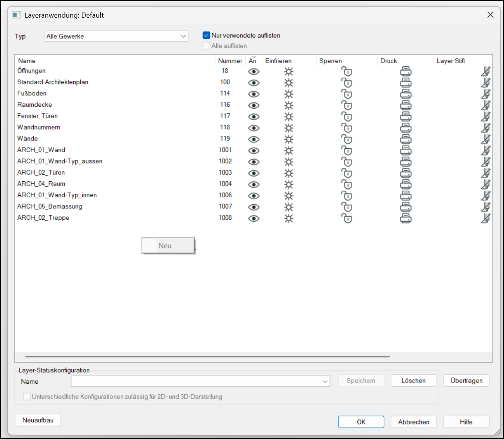Click the lock icon for Öffnungen layer
The image size is (504, 439).
point(347,72)
